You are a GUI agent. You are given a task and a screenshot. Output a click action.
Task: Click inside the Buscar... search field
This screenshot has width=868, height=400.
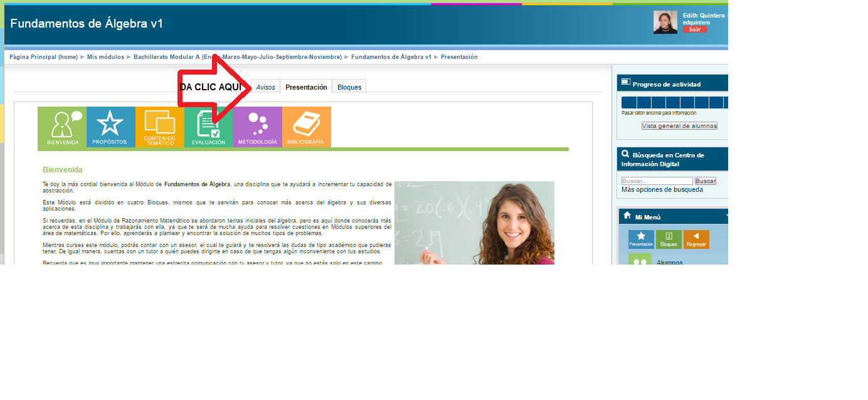point(657,181)
